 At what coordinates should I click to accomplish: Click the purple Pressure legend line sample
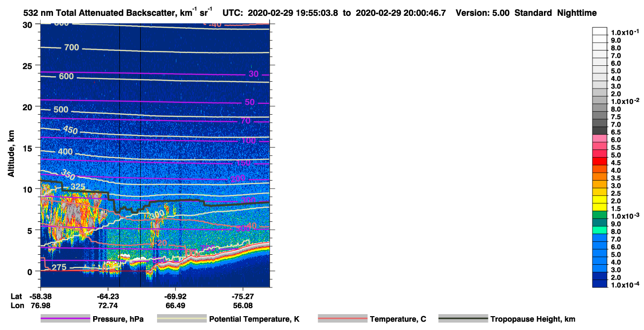(65, 319)
